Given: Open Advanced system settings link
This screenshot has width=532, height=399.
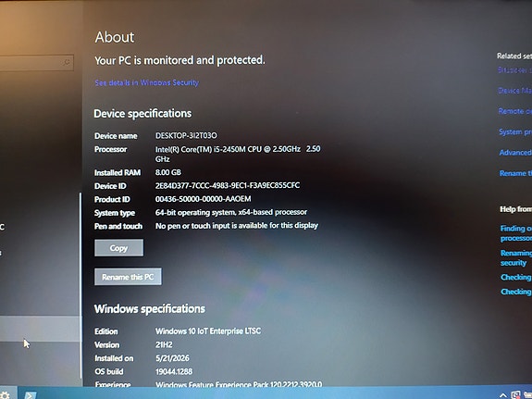Looking at the screenshot, I should tap(515, 153).
